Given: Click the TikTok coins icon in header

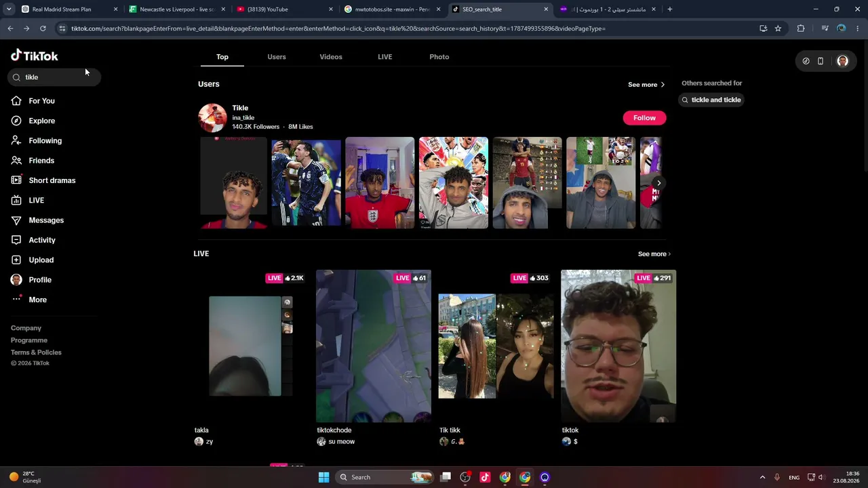Looking at the screenshot, I should [x=806, y=61].
